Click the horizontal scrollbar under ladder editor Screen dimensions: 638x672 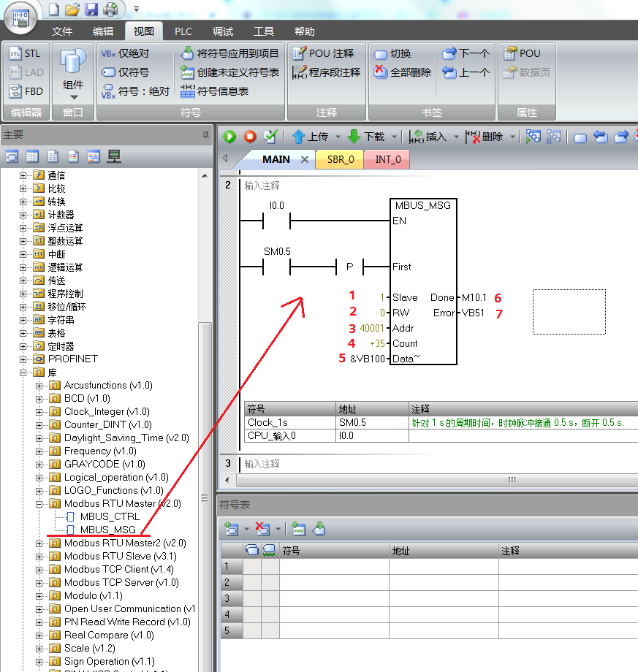click(x=512, y=480)
